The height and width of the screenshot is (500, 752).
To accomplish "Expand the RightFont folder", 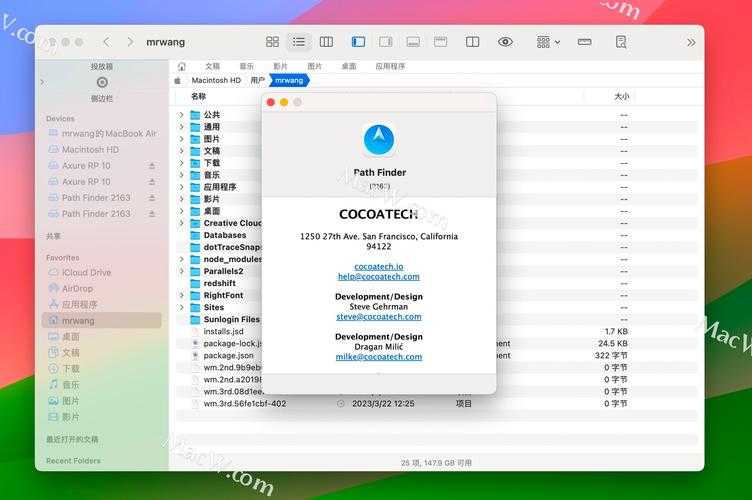I will pyautogui.click(x=181, y=295).
